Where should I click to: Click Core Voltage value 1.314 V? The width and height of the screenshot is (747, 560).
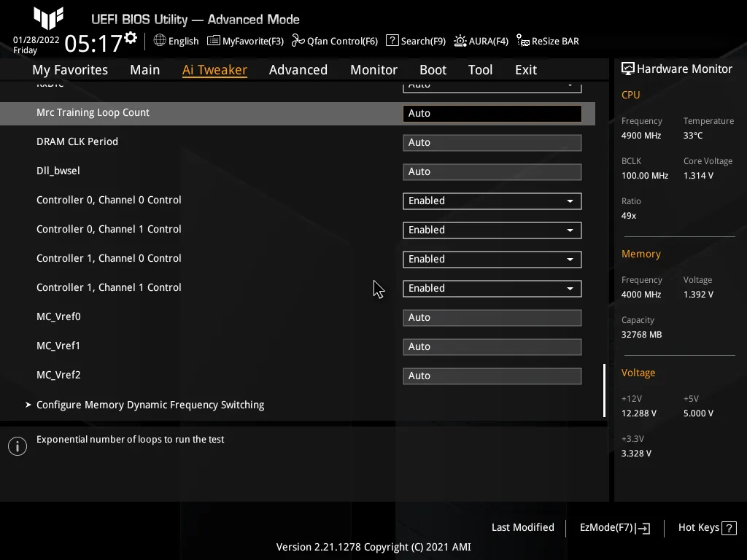[x=698, y=176]
